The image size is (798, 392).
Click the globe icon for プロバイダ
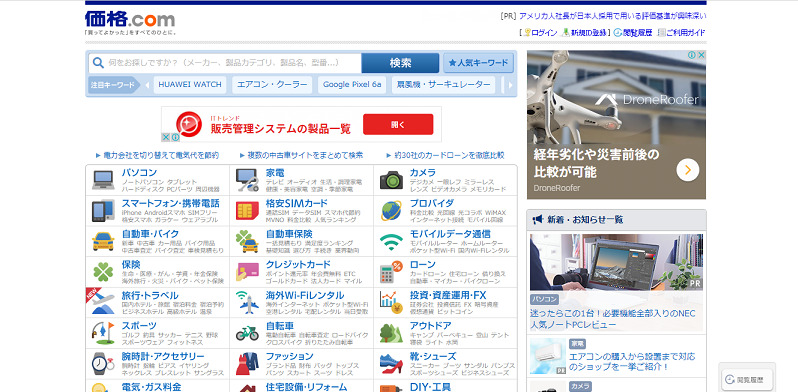click(x=391, y=211)
